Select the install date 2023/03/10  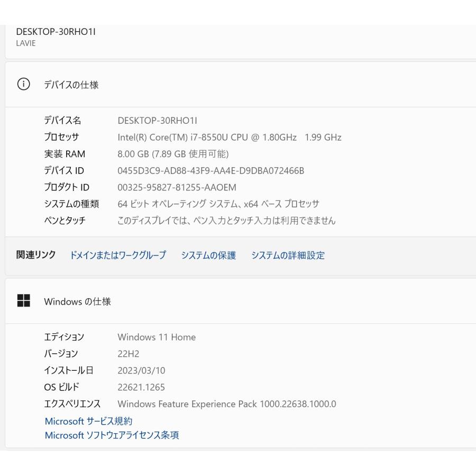[x=141, y=370]
